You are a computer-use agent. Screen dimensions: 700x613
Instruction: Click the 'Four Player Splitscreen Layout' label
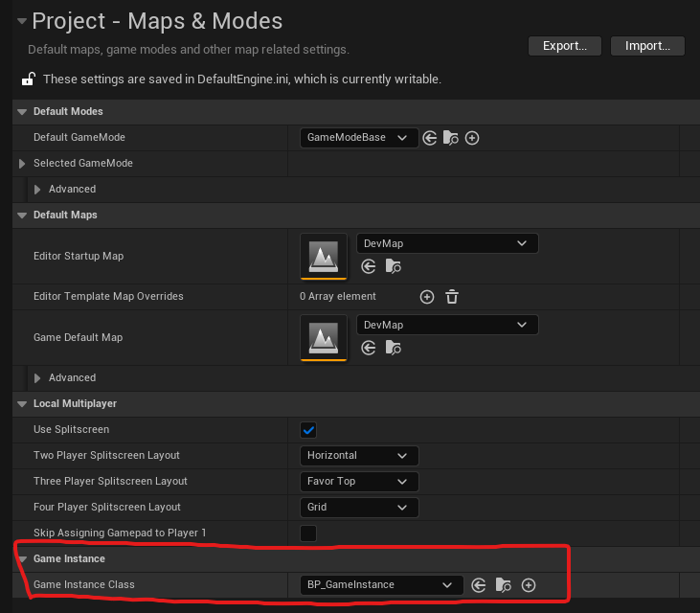click(x=106, y=508)
